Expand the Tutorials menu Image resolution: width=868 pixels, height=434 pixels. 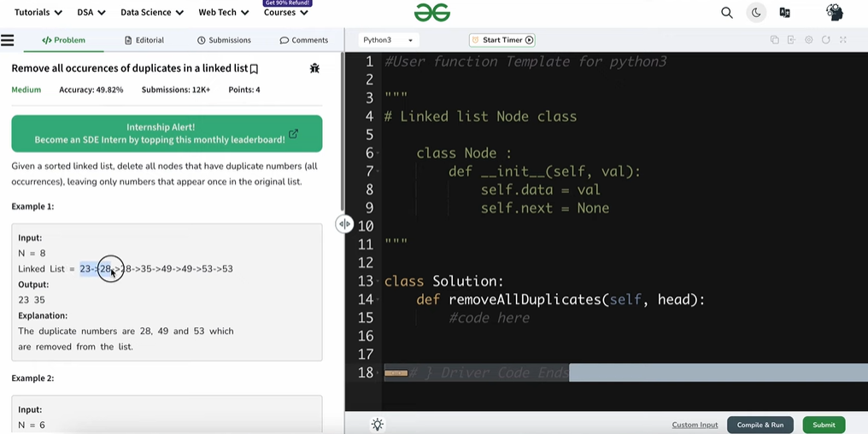[x=38, y=12]
